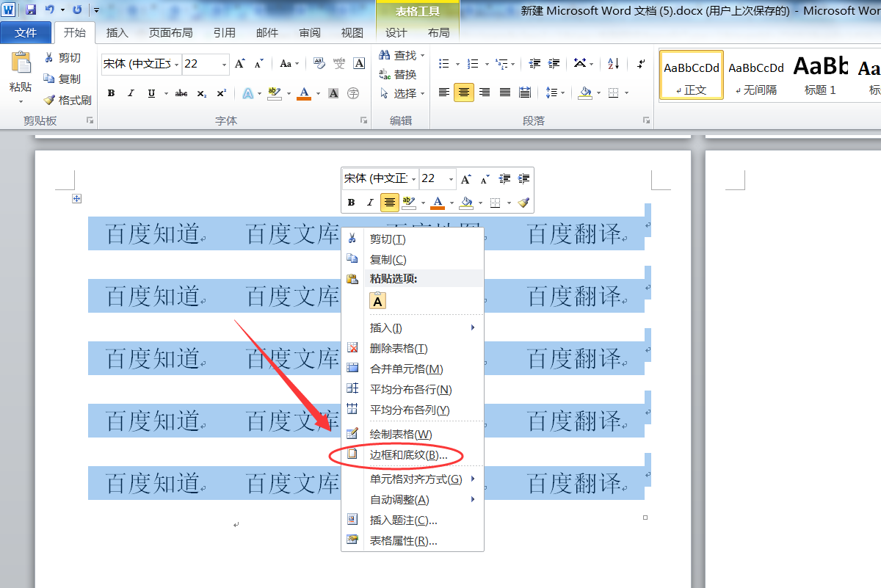
Task: Click the Save icon in quick access toolbar
Action: click(31, 10)
